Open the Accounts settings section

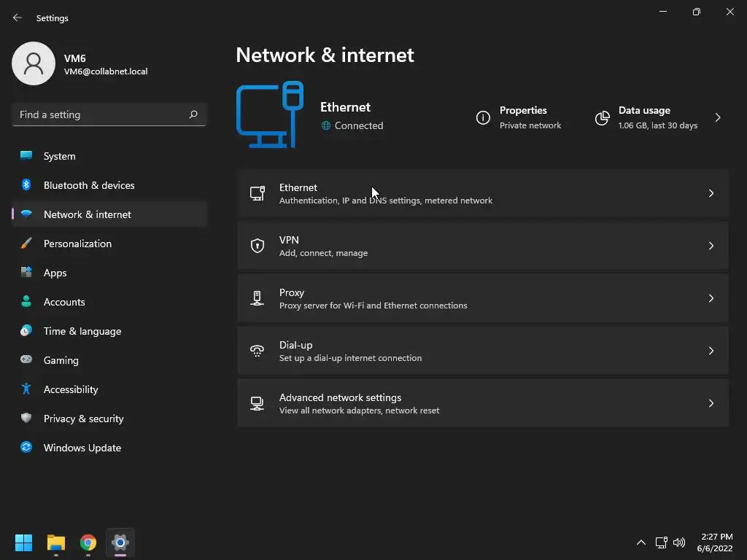(64, 302)
